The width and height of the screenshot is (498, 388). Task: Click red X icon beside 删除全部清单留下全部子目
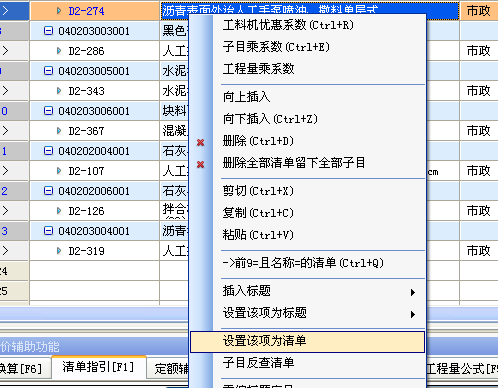[x=200, y=165]
